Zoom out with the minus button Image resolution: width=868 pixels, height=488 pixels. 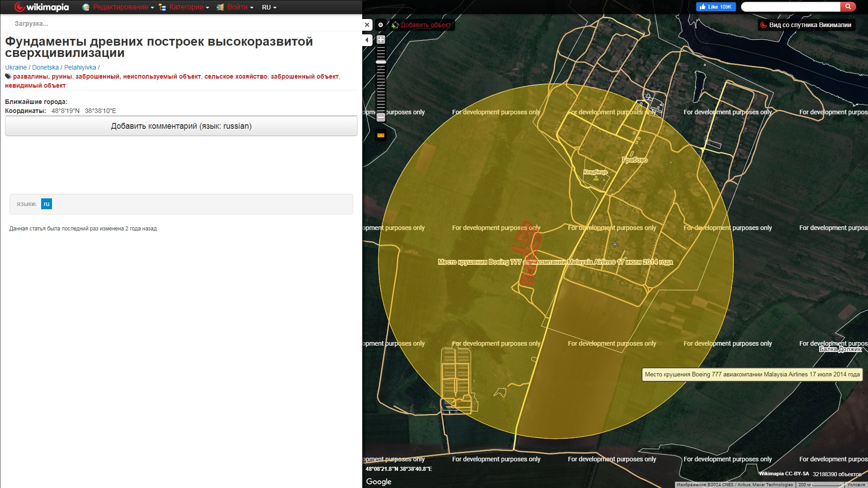click(381, 117)
